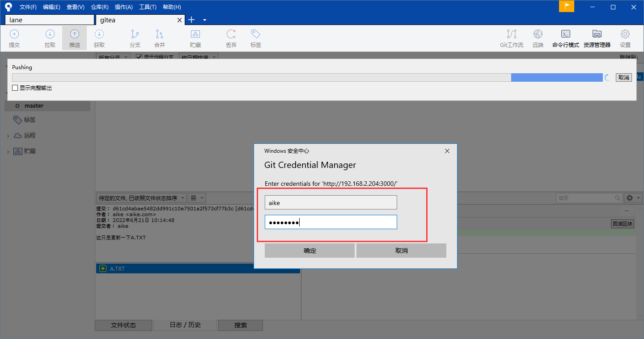Viewport: 644px width, 339px height.
Task: Toggle 显示远程分支 checkbox
Action: tap(139, 57)
